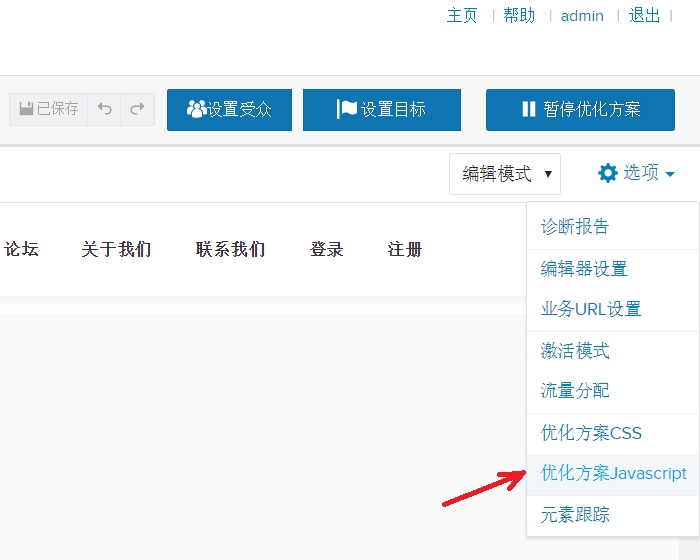Select 优化方案Javascript menu item

[613, 473]
